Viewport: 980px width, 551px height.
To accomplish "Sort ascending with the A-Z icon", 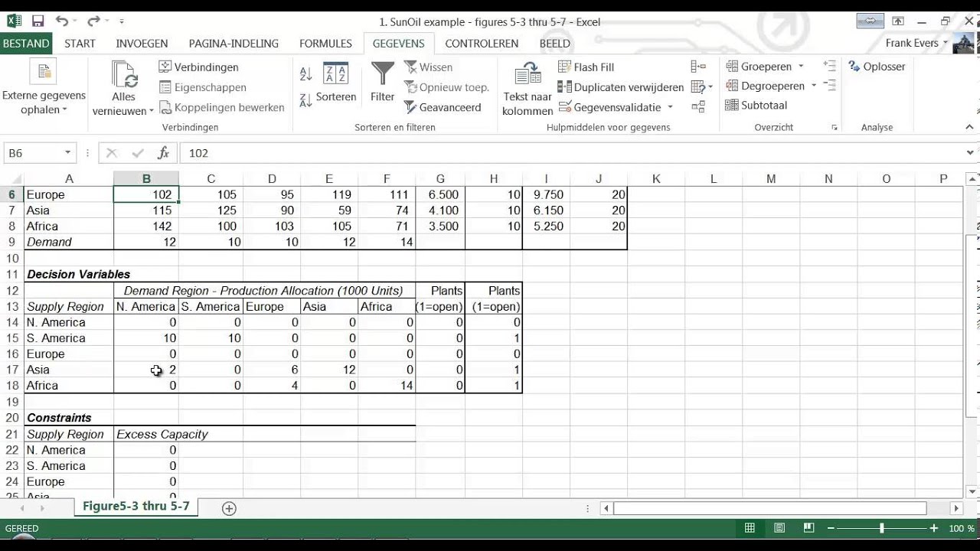I will point(306,73).
